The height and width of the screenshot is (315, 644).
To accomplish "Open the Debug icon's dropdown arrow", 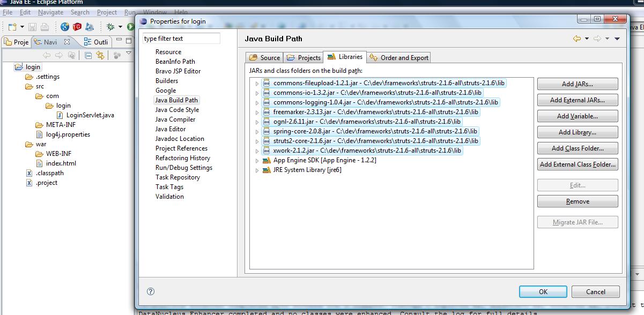I will (119, 27).
